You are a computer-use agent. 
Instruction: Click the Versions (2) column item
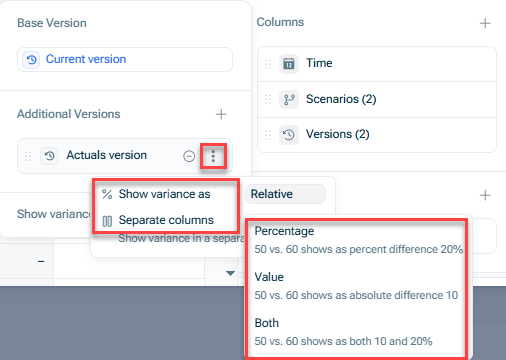pyautogui.click(x=377, y=135)
